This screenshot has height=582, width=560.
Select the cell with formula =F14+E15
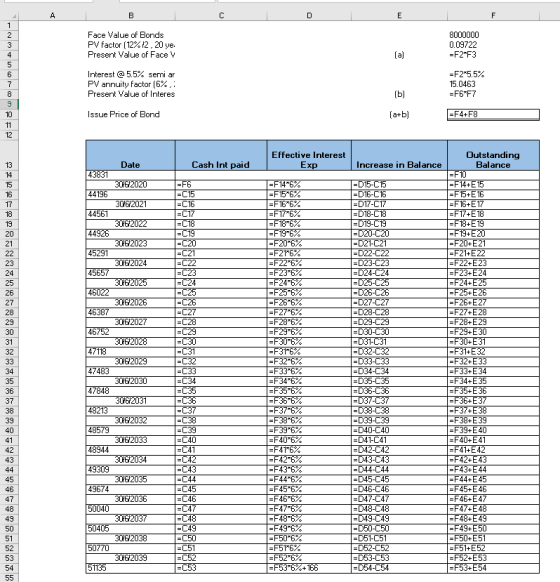[494, 185]
